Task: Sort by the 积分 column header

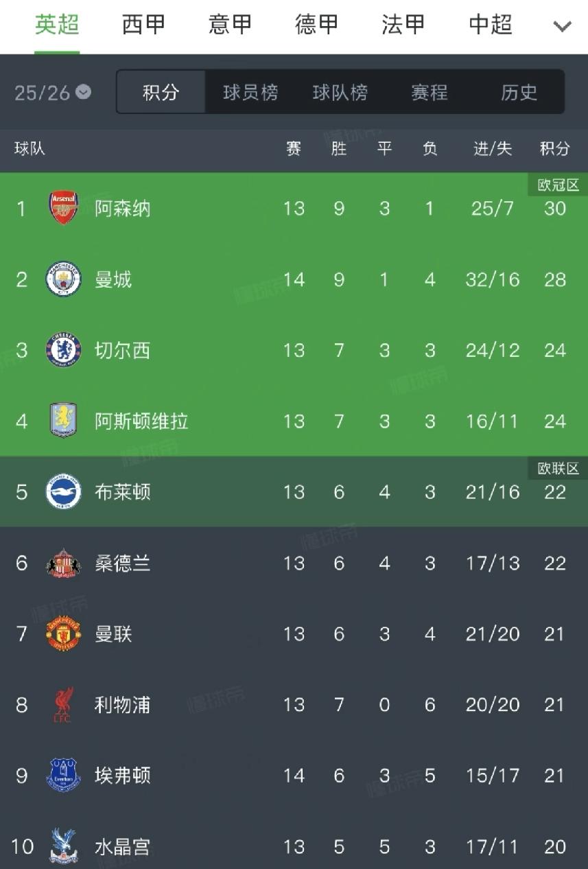Action: pos(554,149)
